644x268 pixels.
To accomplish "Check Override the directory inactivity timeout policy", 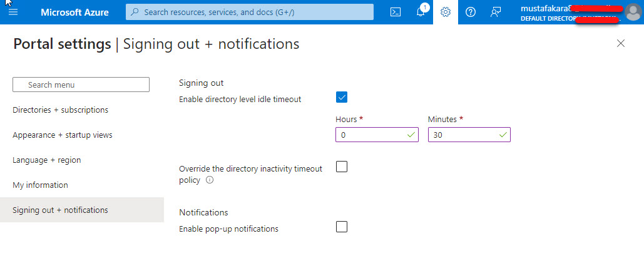I will click(x=342, y=167).
